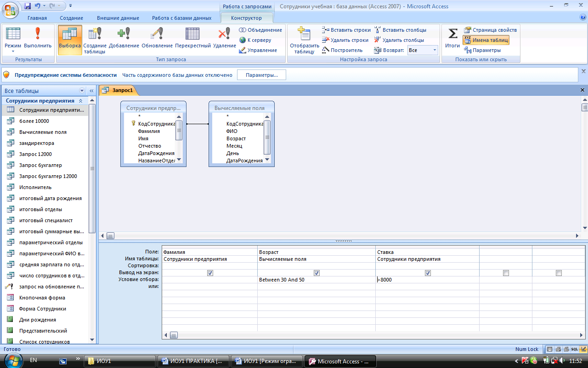Check Вывод на экран in fourth column

tap(506, 273)
